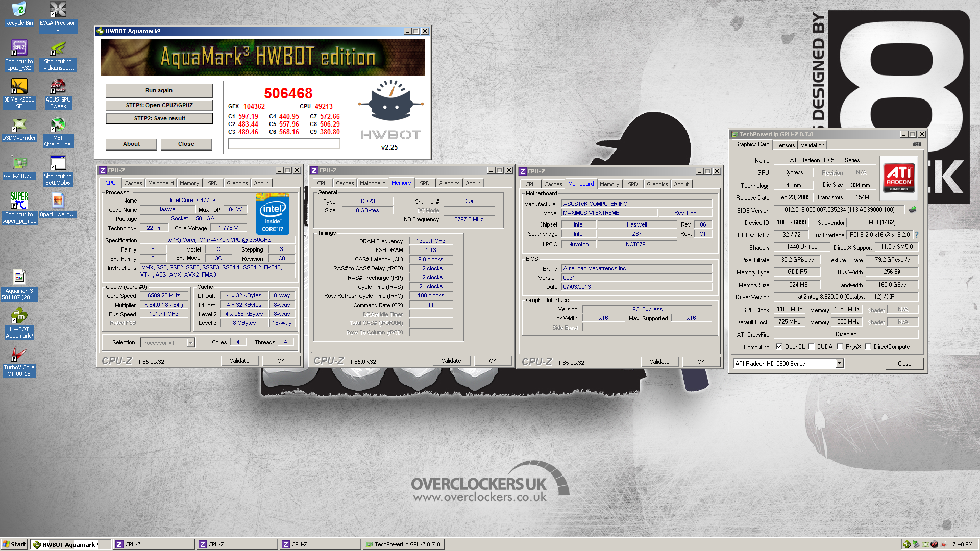This screenshot has height=551, width=980.
Task: Activate HWBOT Aquamark3 taskbar button
Action: tap(70, 544)
